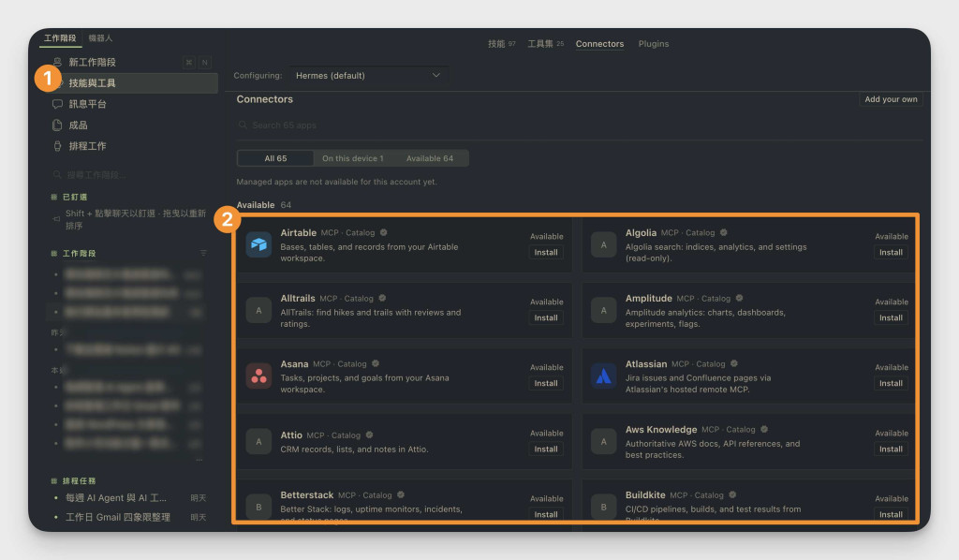Install the Algolia connector
The height and width of the screenshot is (560, 959).
(x=891, y=253)
